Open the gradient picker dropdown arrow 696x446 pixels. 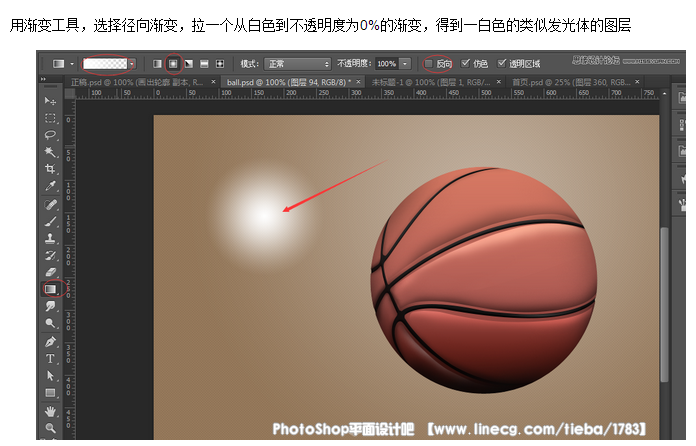(x=132, y=64)
